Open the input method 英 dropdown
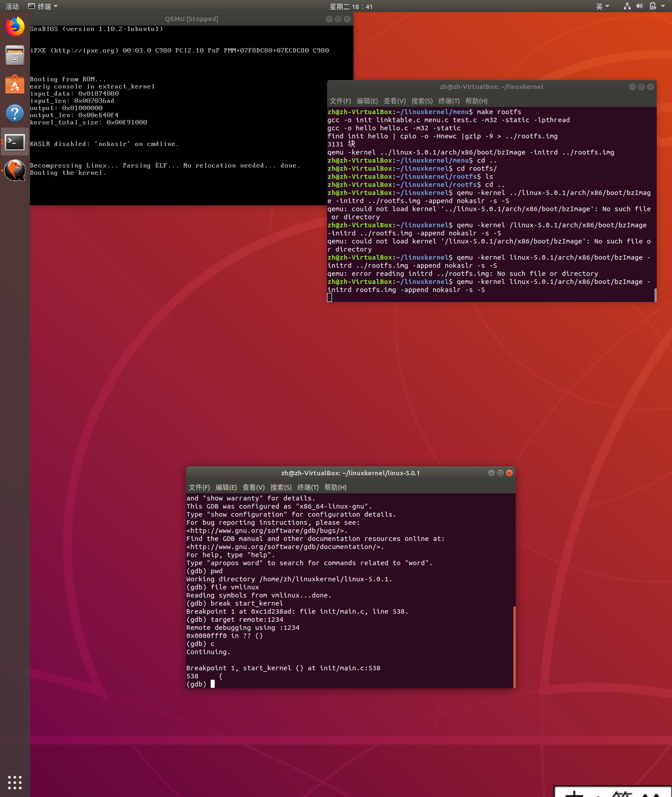 pyautogui.click(x=602, y=6)
